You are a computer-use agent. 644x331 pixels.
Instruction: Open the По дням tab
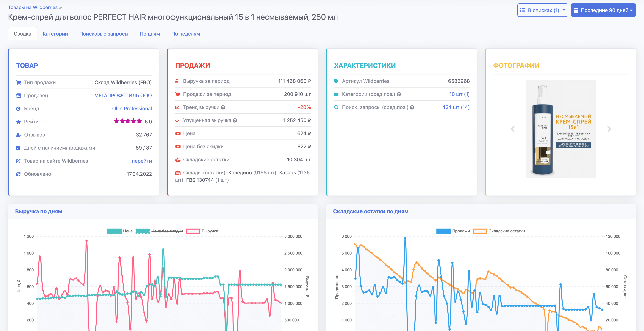pyautogui.click(x=150, y=34)
